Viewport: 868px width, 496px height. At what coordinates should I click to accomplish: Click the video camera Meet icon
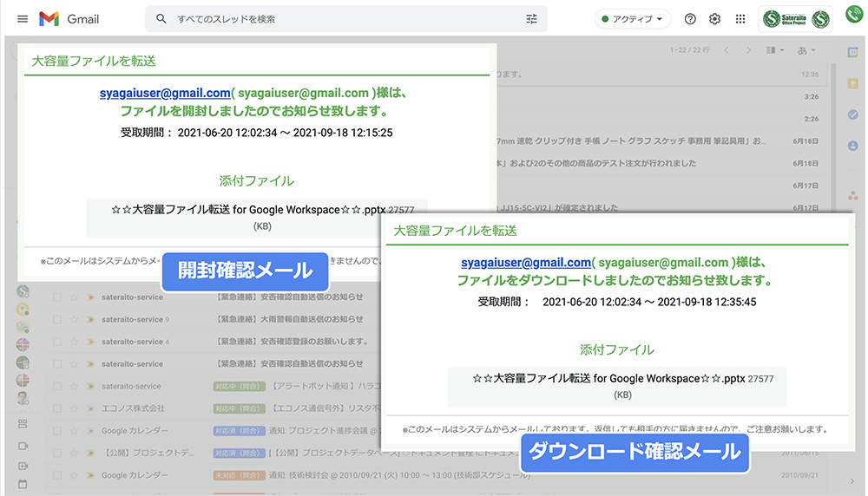pos(23,446)
